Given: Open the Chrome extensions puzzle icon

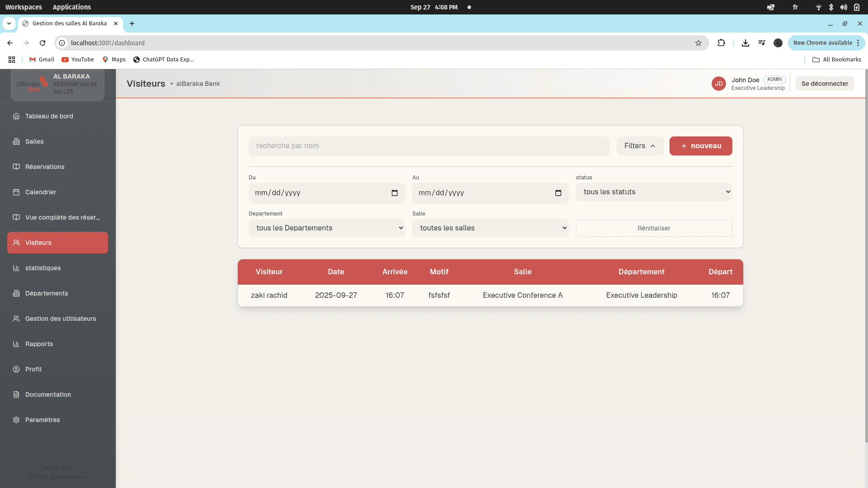Looking at the screenshot, I should pos(722,43).
